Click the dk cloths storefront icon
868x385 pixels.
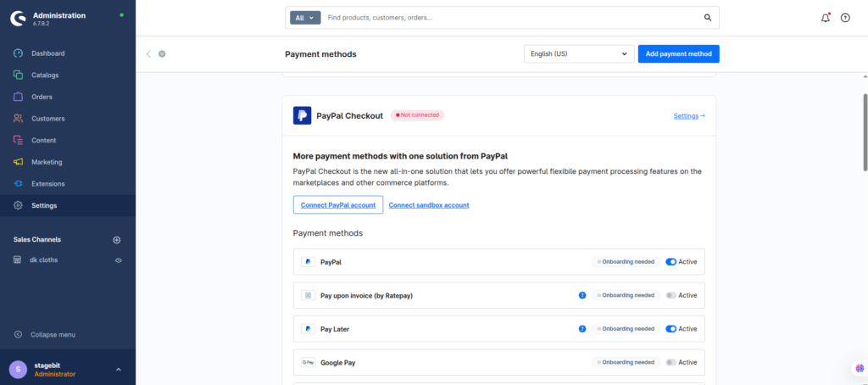17,259
